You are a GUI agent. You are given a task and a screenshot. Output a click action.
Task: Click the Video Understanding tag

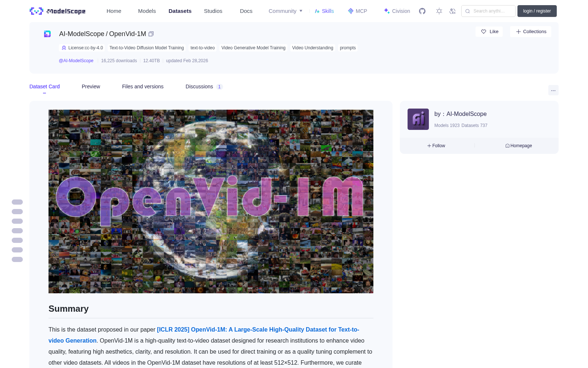[313, 48]
